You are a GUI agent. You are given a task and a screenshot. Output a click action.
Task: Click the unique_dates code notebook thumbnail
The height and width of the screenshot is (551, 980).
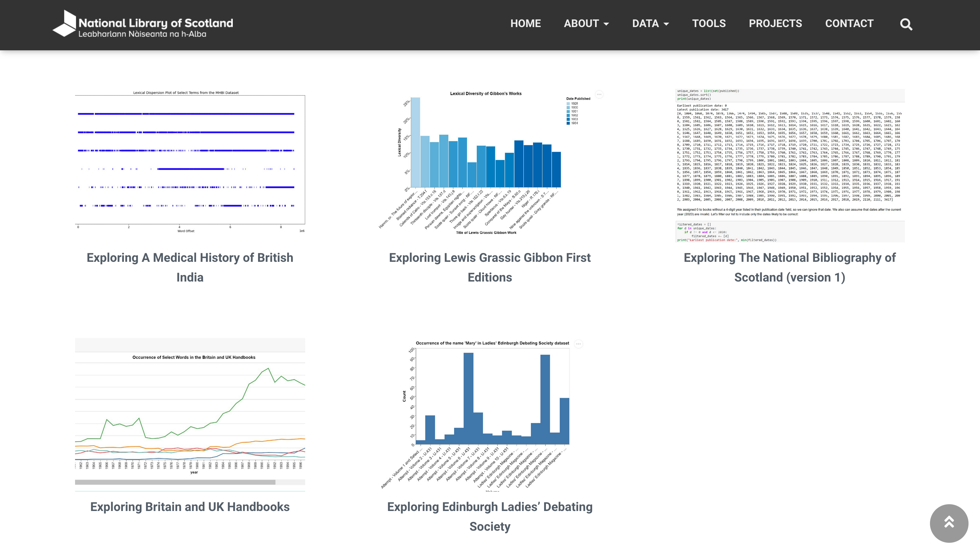(x=790, y=165)
